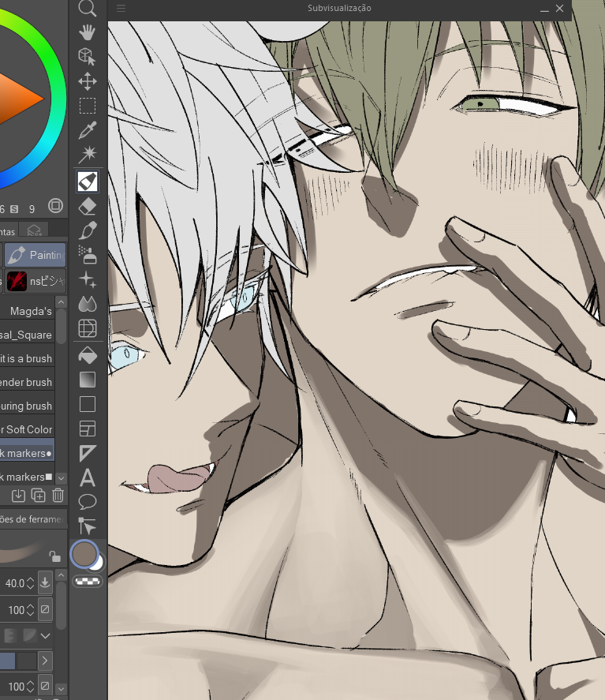Select the Eyedropper tool
Image resolution: width=605 pixels, height=700 pixels.
pos(87,130)
